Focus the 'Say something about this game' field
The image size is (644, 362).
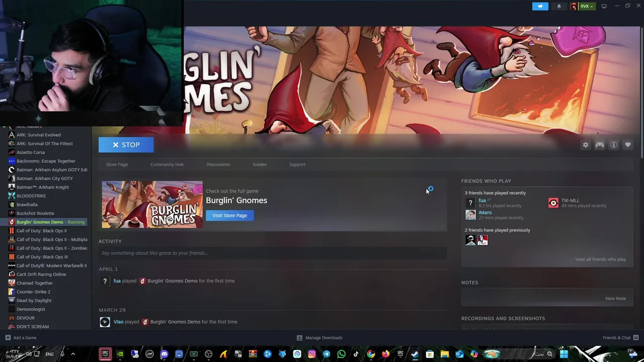pyautogui.click(x=273, y=253)
